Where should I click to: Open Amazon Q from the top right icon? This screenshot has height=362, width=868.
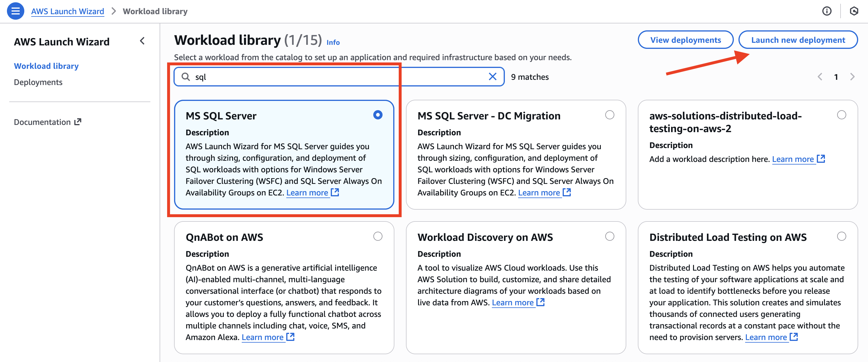pos(854,11)
